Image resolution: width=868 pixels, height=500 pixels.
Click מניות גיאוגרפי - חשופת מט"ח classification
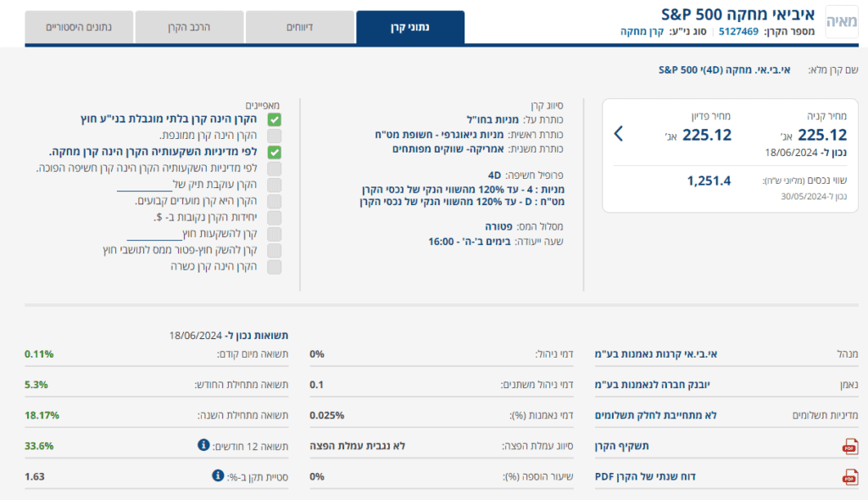[x=440, y=135]
